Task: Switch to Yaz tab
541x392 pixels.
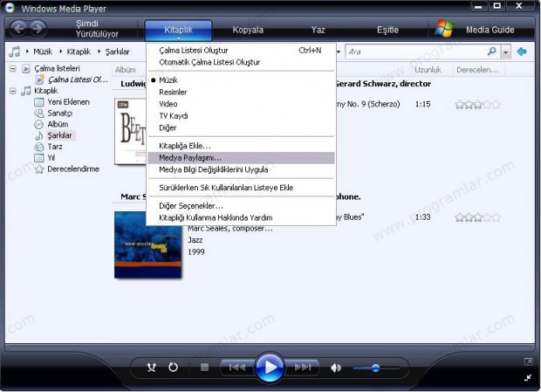Action: (x=318, y=30)
